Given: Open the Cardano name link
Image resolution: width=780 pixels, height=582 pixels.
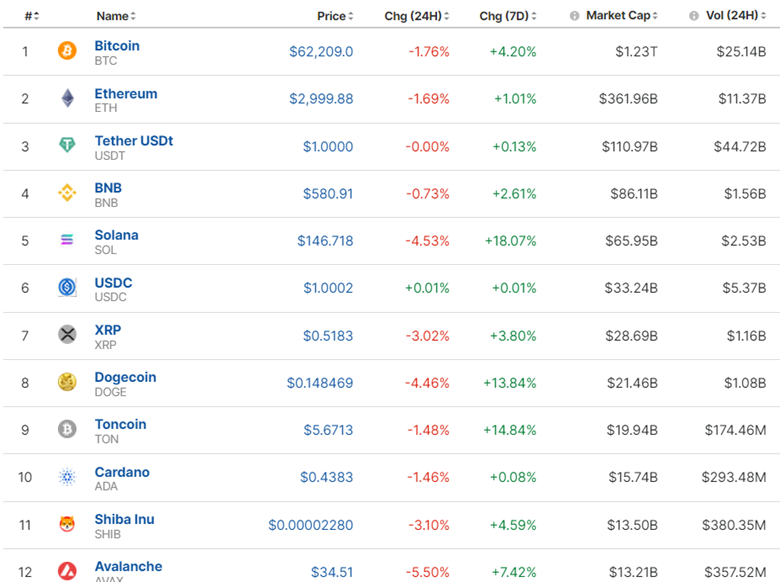Looking at the screenshot, I should (x=122, y=472).
